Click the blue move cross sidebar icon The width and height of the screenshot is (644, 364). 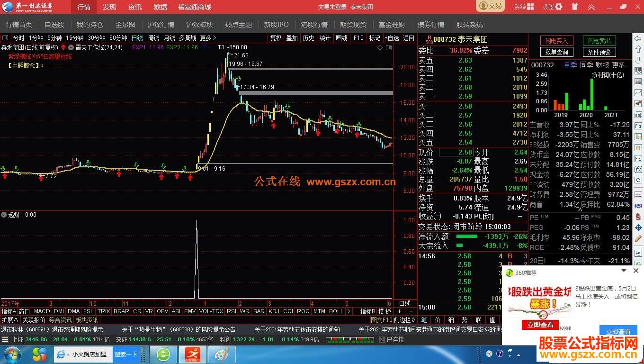pyautogui.click(x=638, y=227)
